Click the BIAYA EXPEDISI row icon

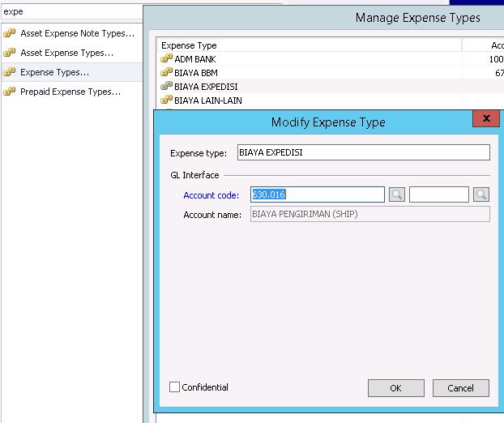click(x=167, y=87)
